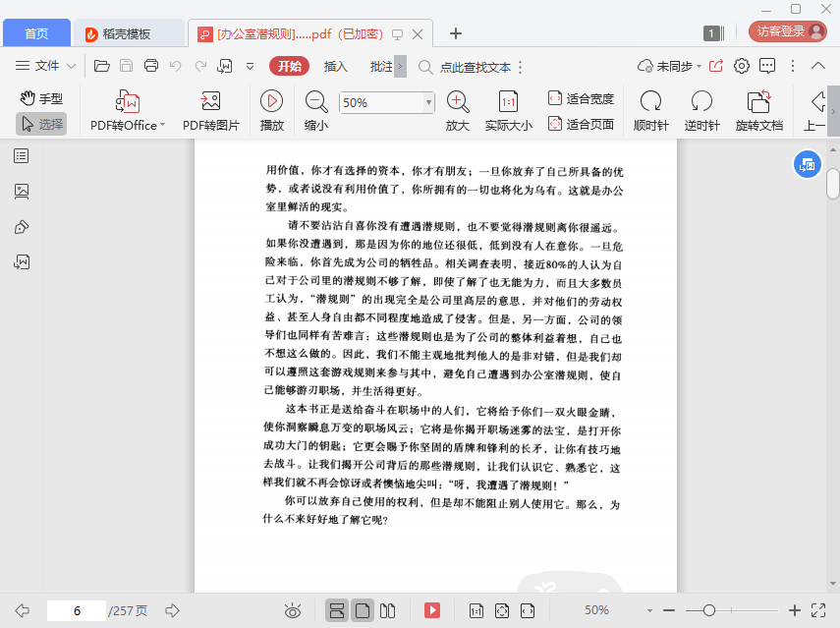Viewport: 840px width, 628px height.
Task: Enable single page view
Action: (363, 610)
